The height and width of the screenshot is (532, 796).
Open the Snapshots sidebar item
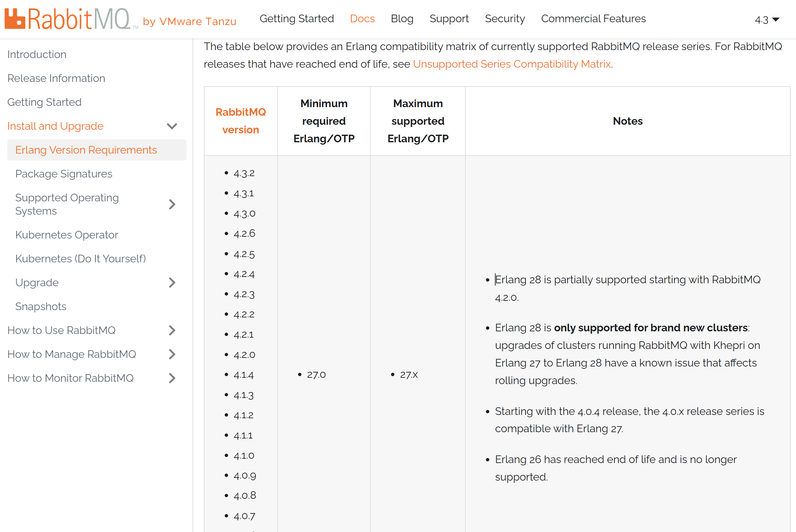(x=41, y=306)
